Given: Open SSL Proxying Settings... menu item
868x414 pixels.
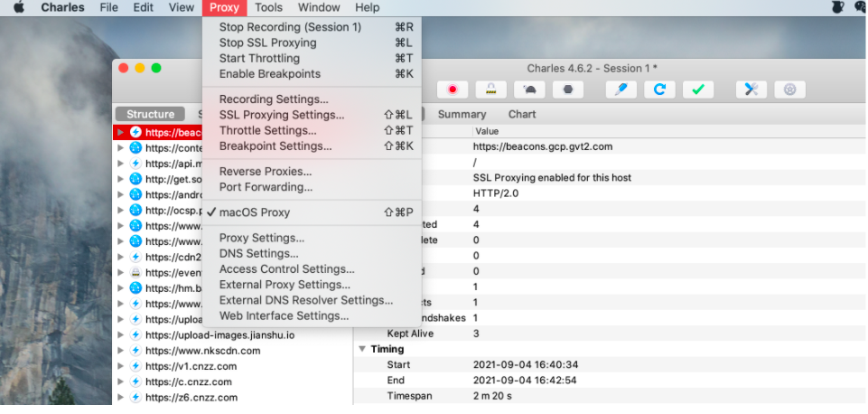Looking at the screenshot, I should point(312,115).
